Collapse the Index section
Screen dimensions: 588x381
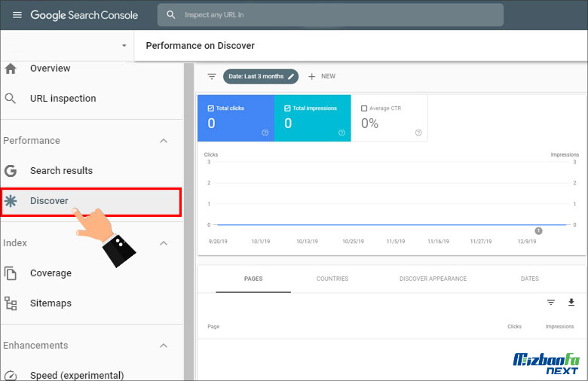pyautogui.click(x=164, y=243)
